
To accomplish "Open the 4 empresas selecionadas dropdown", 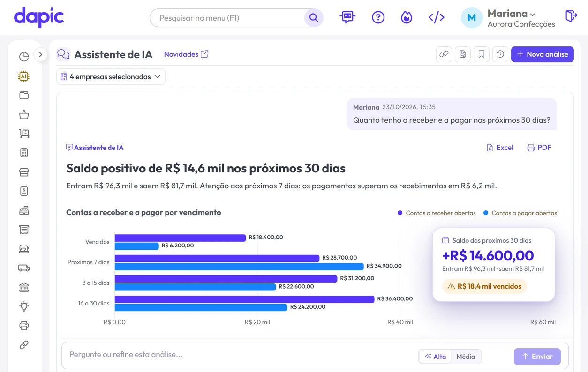I will [x=111, y=77].
